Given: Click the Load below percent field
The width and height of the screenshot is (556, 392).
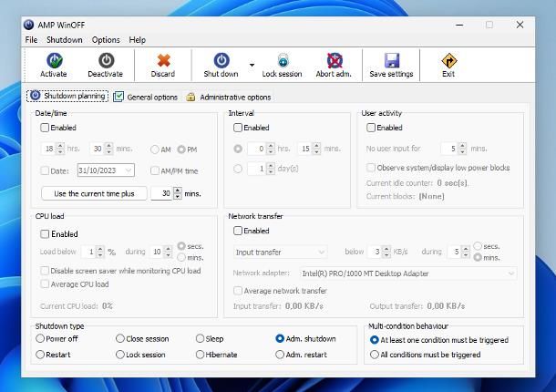Looking at the screenshot, I should 88,252.
